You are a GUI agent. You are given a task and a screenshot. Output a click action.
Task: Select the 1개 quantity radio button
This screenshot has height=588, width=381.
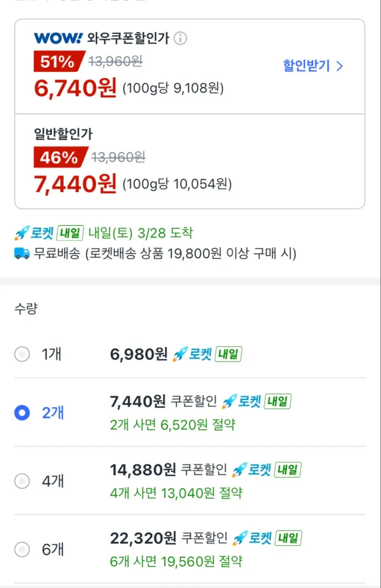point(22,355)
